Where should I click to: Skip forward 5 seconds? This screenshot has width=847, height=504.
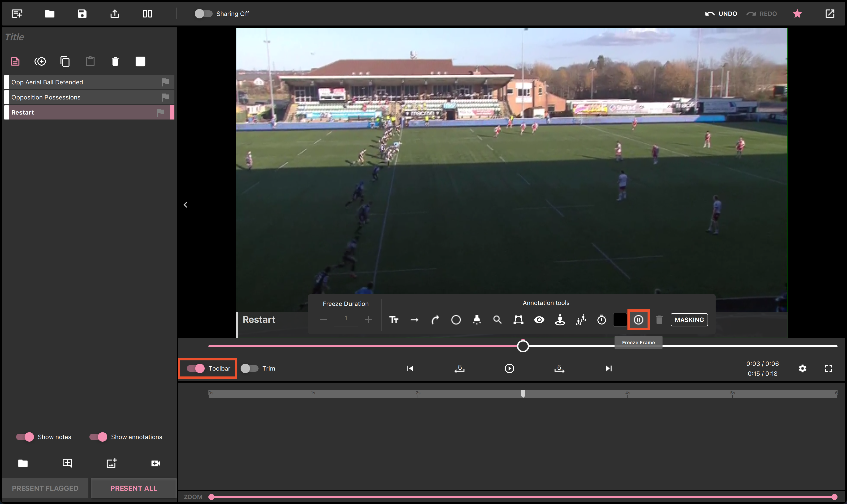pyautogui.click(x=559, y=368)
